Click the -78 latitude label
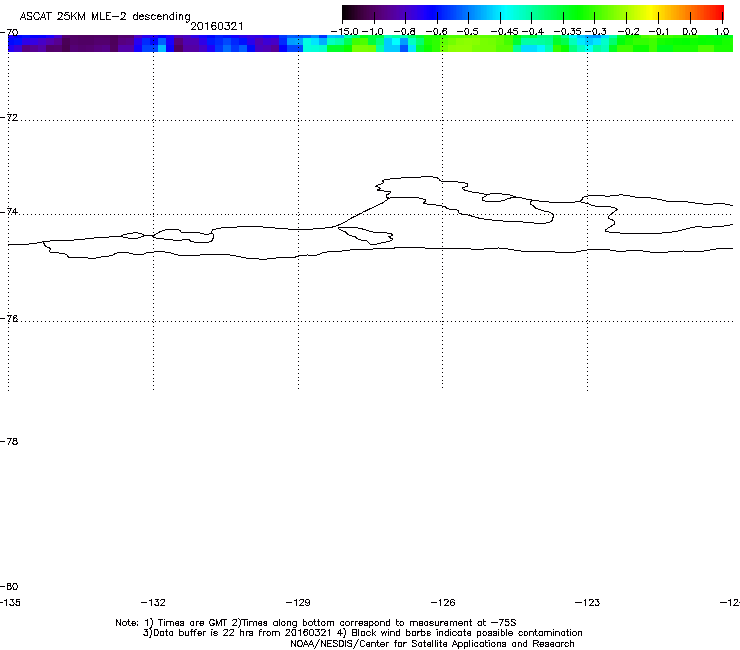740x650 pixels. click(9, 441)
